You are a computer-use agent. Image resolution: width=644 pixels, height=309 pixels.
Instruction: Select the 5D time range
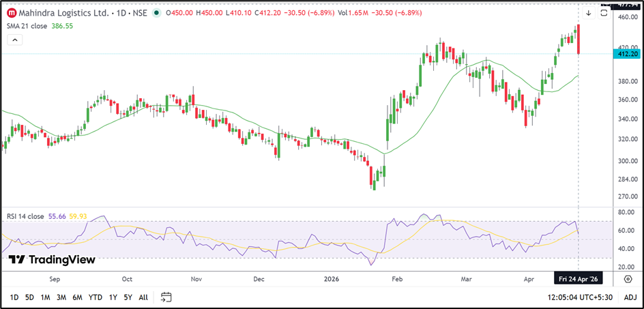click(29, 297)
